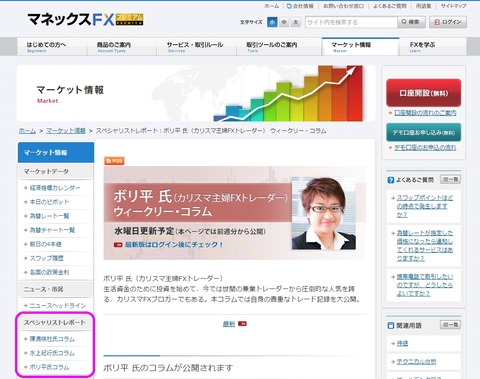Viewport: 480px width, 379px height.
Task: Open the 用語集 glossary link
Action: (423, 6)
